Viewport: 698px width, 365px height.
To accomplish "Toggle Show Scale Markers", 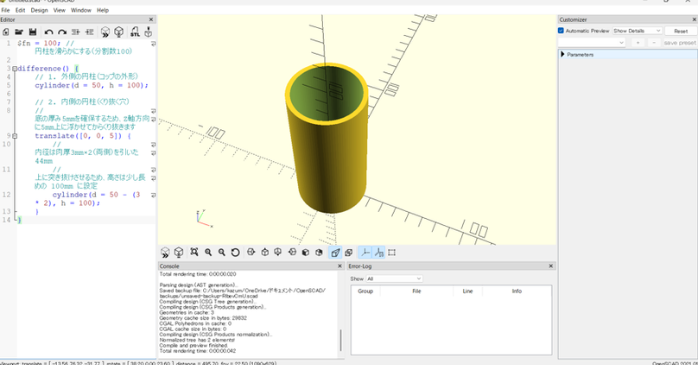I will [379, 252].
